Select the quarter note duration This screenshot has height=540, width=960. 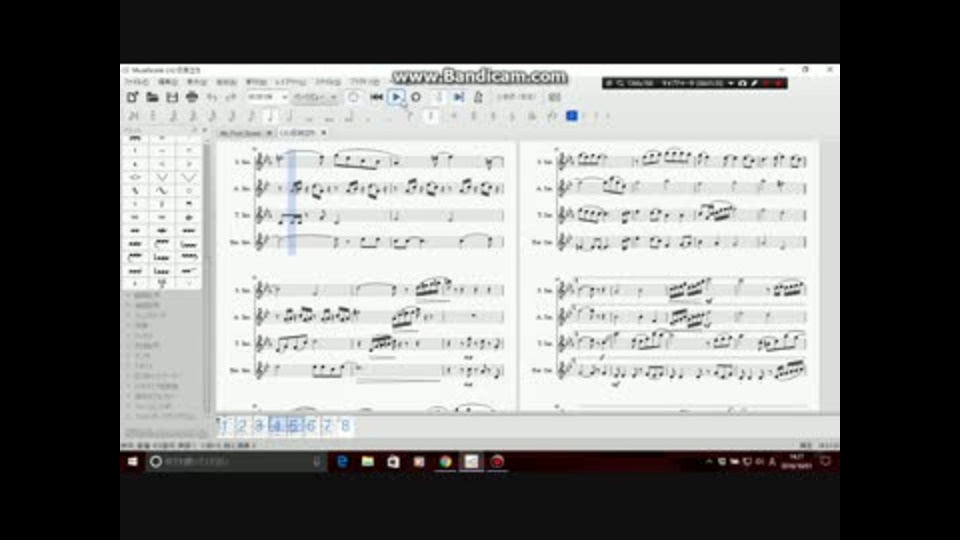coord(270,116)
